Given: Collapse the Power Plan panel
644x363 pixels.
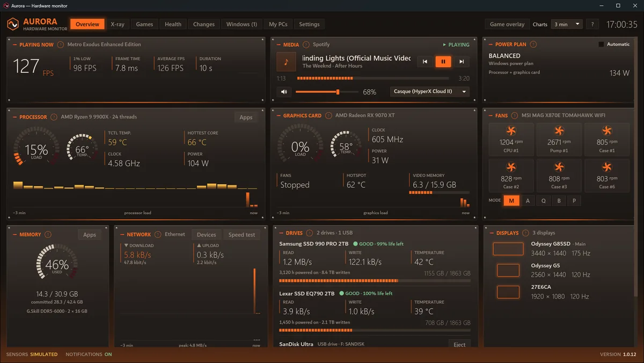Looking at the screenshot, I should [491, 45].
